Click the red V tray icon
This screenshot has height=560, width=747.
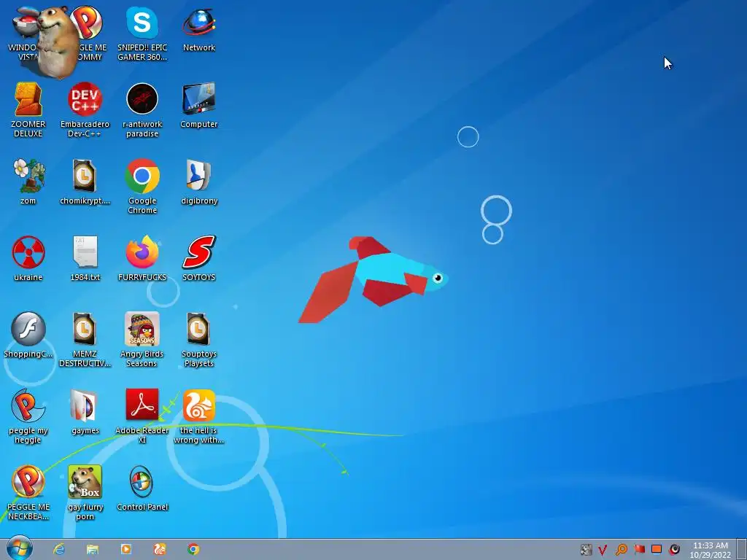(603, 550)
